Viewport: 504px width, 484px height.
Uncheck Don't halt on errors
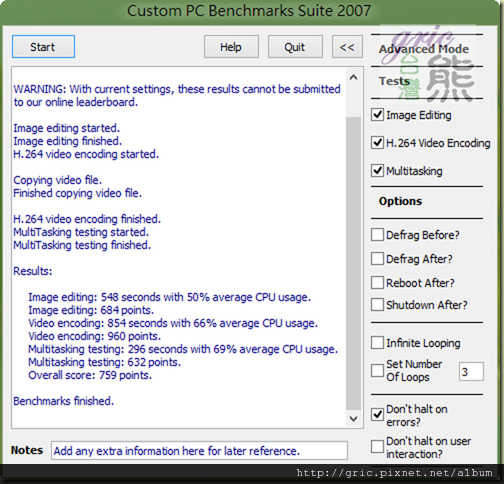(377, 415)
